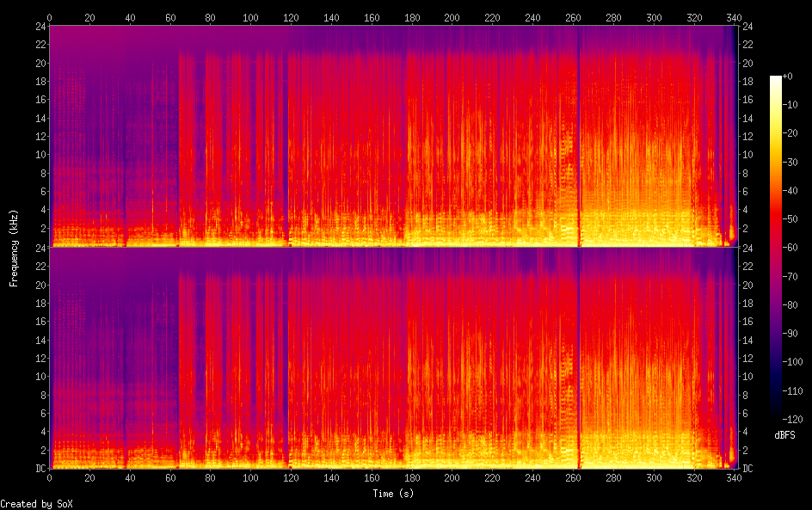Screen dimensions: 812x510
Task: Click the '-60' colorbar tick label
Action: [790, 248]
